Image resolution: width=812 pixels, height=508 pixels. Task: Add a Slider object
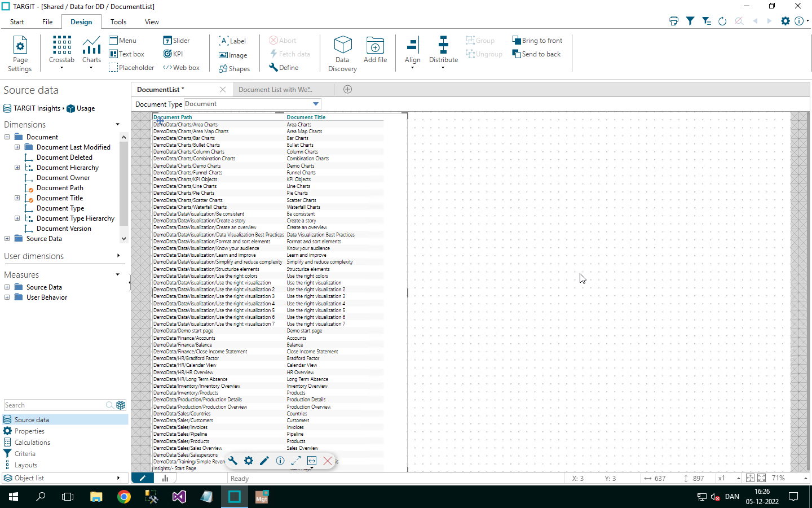[176, 41]
